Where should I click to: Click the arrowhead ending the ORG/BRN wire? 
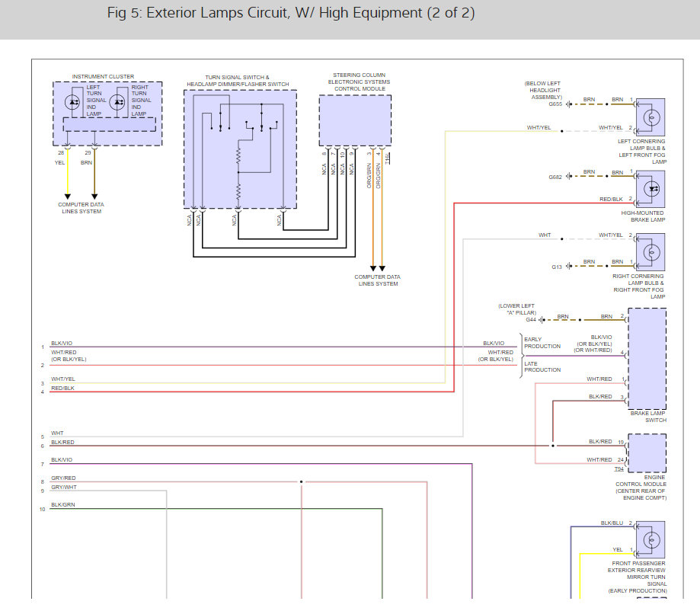373,269
